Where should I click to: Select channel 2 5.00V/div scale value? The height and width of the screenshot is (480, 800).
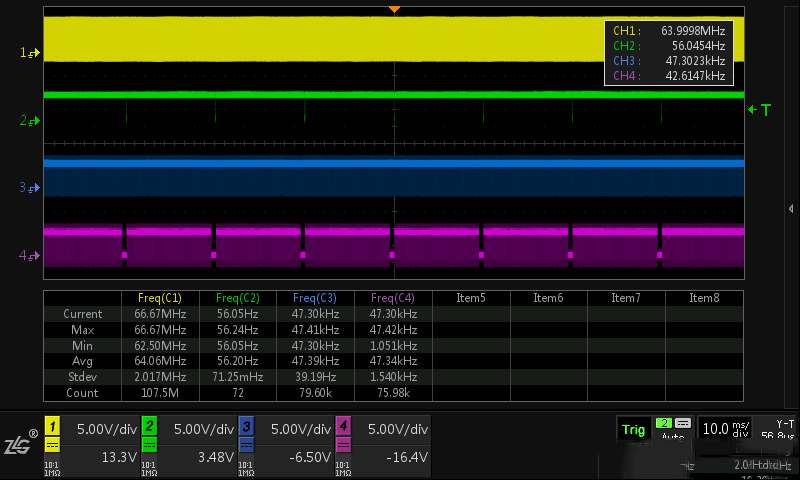pyautogui.click(x=204, y=430)
